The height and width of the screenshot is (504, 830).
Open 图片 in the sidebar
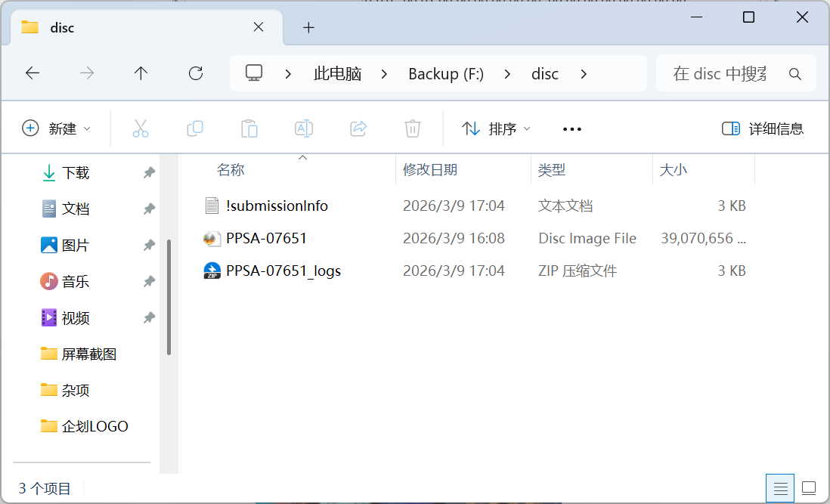76,246
